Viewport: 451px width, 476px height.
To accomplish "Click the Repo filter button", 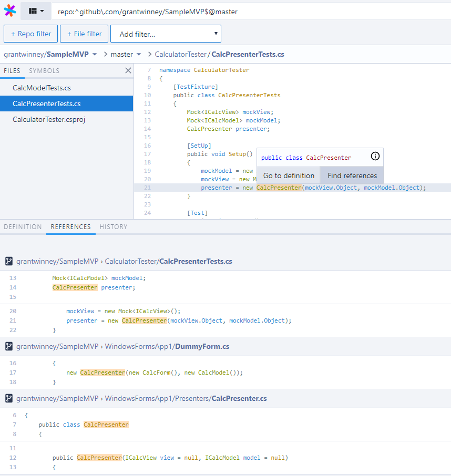I will [x=30, y=34].
